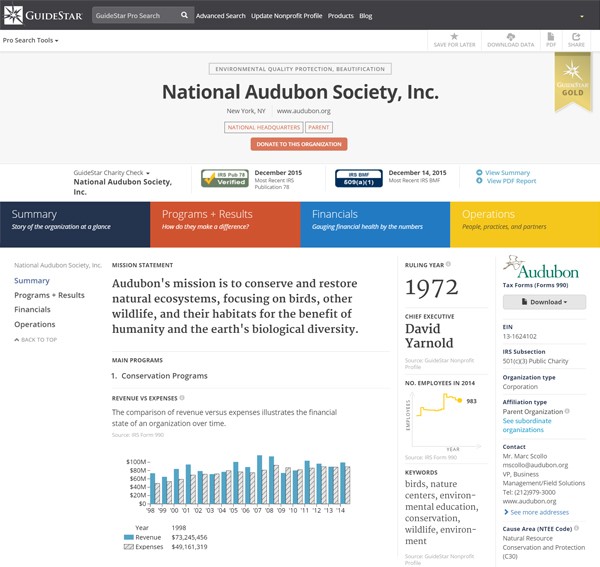Click the Share icon

tap(576, 36)
